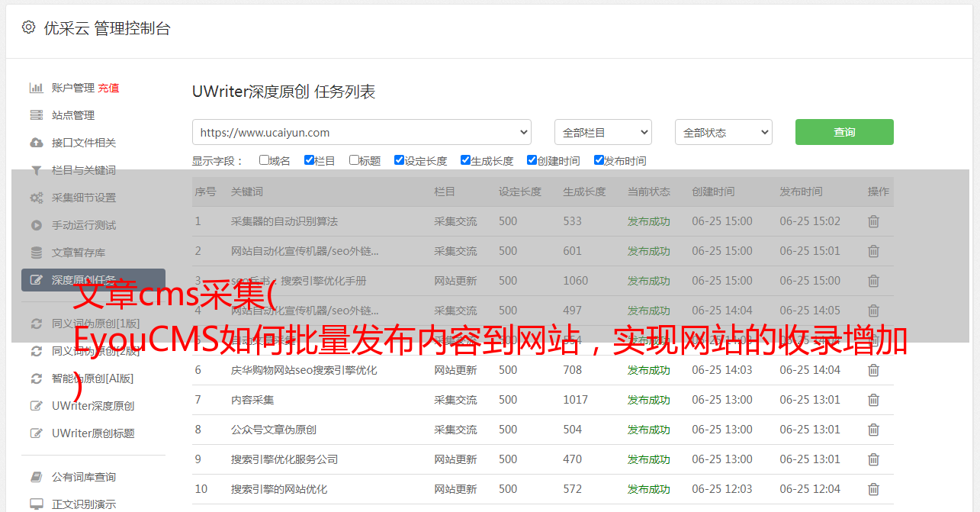The width and height of the screenshot is (980, 512).
Task: Delete row 9 搜索引擎优化服务公司 task
Action: point(873,459)
